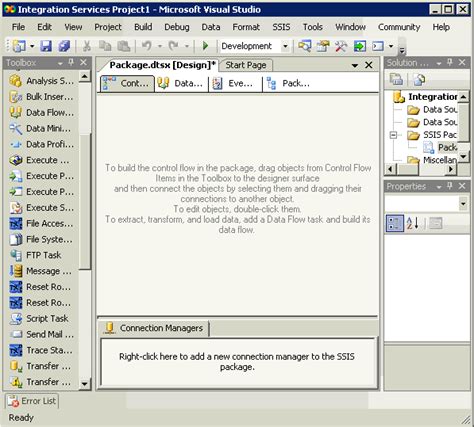Click Solution Explorer Properties toolbar icon
Screen dimensions: 474x427
pyautogui.click(x=396, y=79)
